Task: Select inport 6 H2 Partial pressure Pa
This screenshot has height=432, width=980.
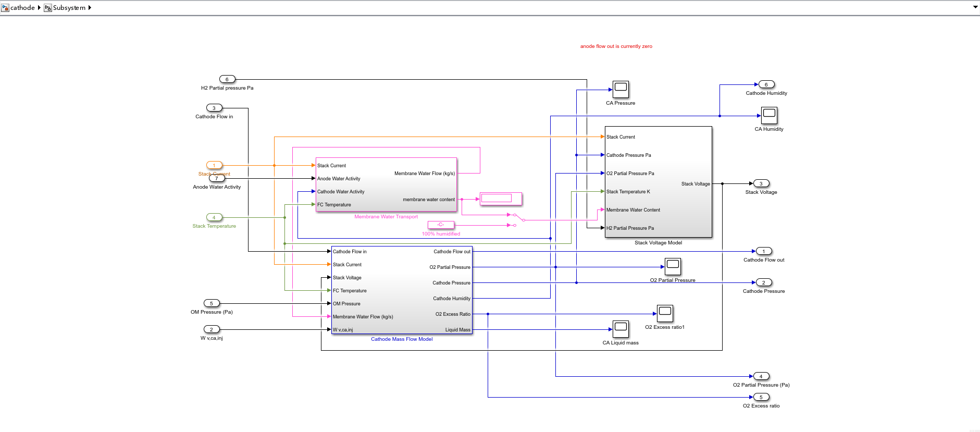Action: tap(227, 79)
